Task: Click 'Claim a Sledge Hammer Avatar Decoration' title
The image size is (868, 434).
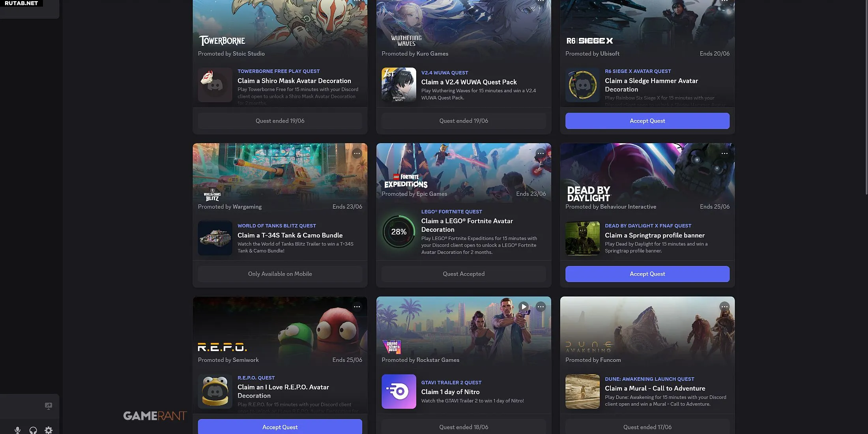Action: coord(651,85)
